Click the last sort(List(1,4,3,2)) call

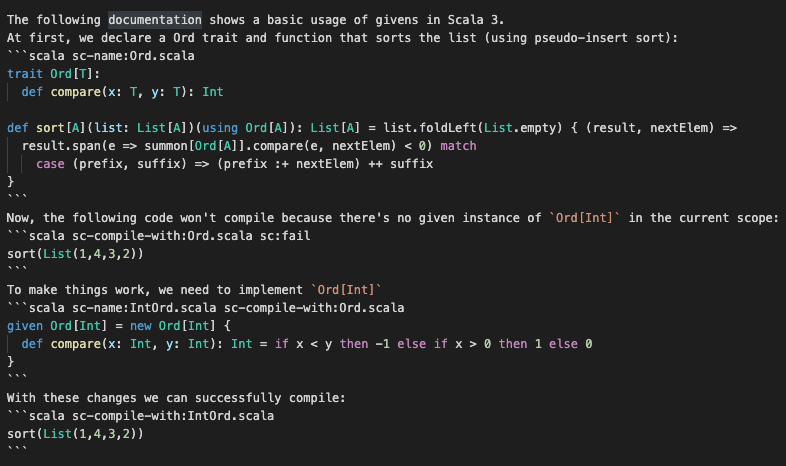tap(75, 434)
